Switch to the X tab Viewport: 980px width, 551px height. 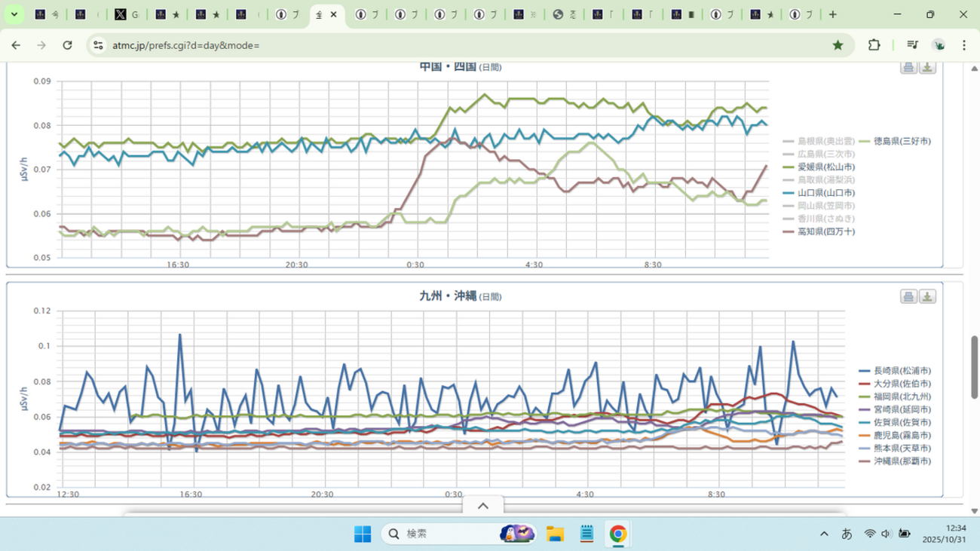pyautogui.click(x=127, y=14)
